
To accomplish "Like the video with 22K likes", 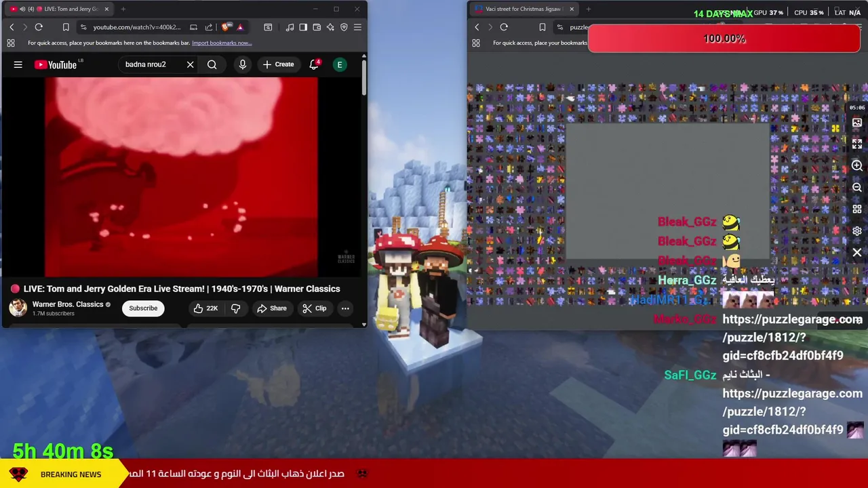I will tap(205, 308).
